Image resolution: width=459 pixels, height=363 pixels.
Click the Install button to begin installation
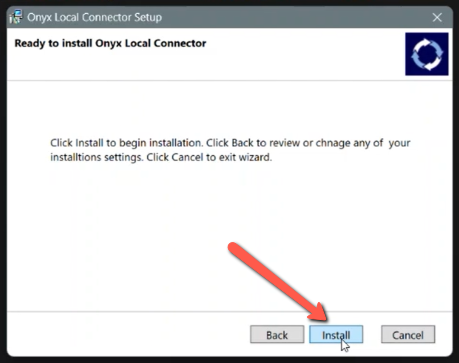coord(336,334)
